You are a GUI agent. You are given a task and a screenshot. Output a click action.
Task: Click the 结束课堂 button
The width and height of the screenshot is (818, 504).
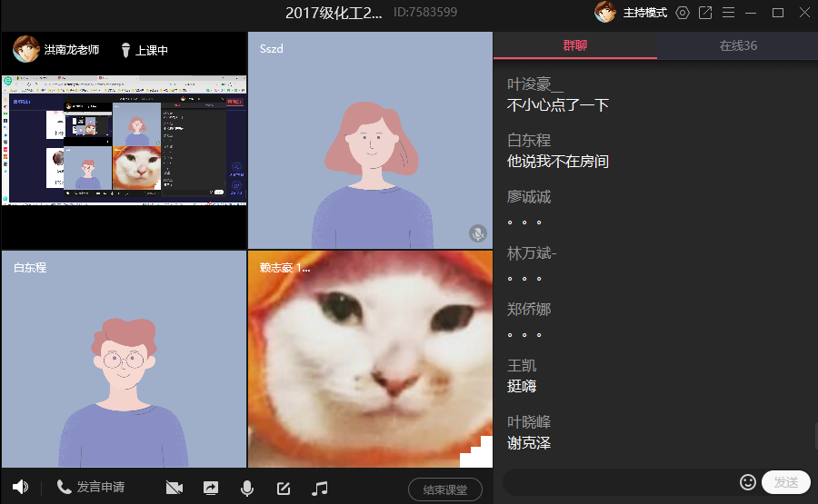coord(445,489)
